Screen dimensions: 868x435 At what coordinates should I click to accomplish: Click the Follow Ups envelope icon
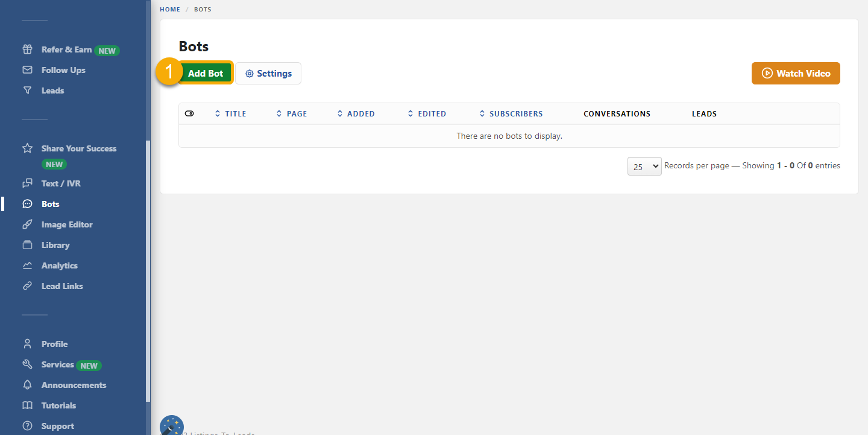coord(27,70)
